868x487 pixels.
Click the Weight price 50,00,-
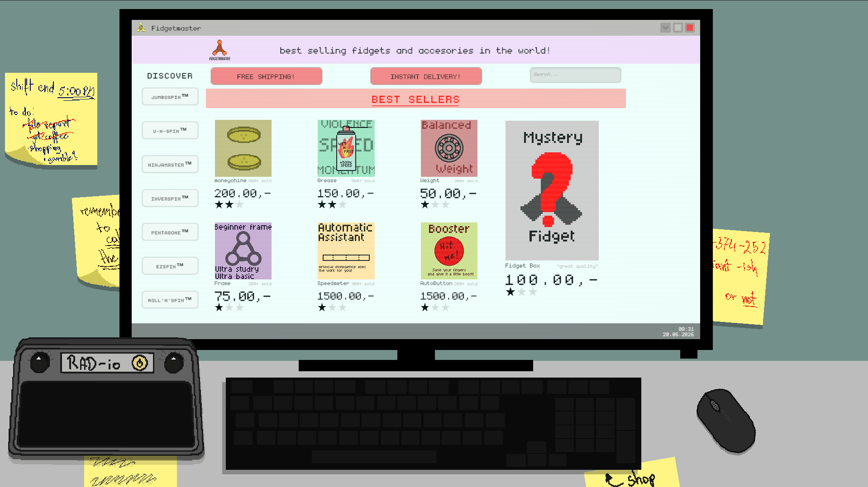coord(448,194)
